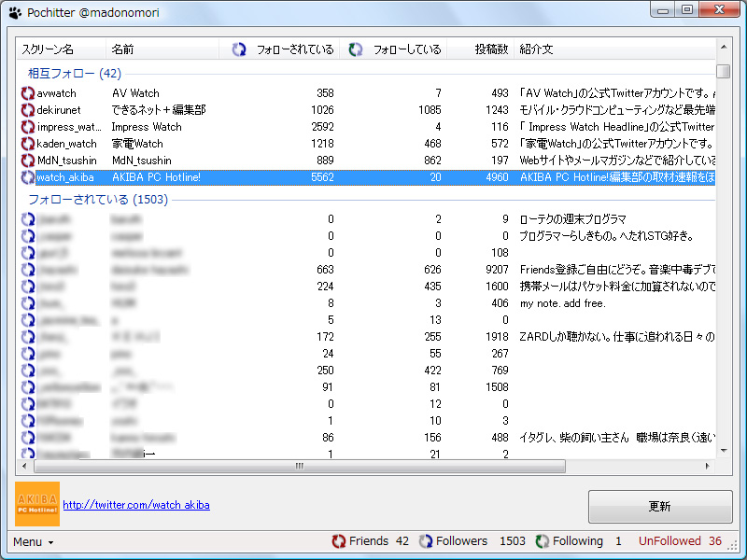Screen dimensions: 747x560
Task: Click the 更新 refresh button
Action: pos(659,506)
